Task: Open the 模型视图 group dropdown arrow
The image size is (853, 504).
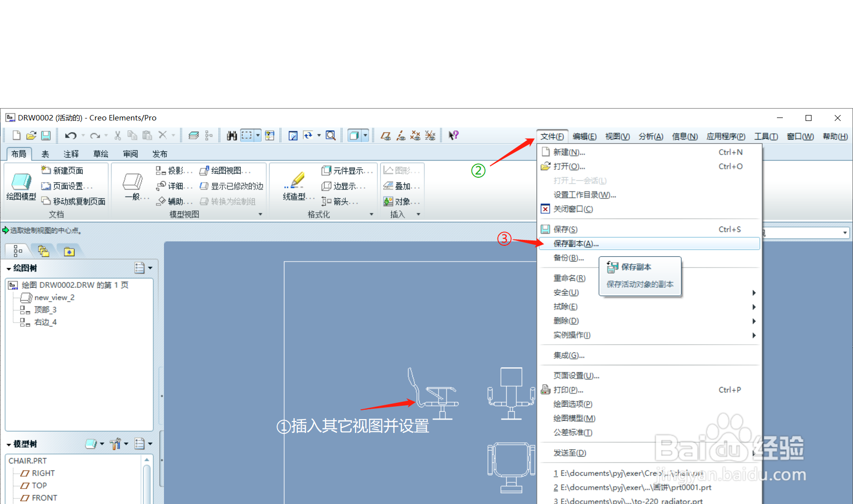Action: pyautogui.click(x=260, y=214)
